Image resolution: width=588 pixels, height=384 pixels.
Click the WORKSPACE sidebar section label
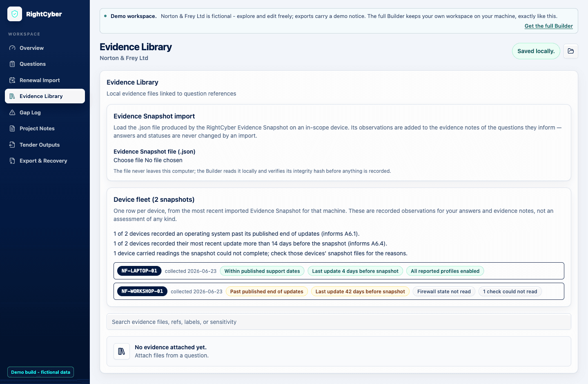[24, 34]
